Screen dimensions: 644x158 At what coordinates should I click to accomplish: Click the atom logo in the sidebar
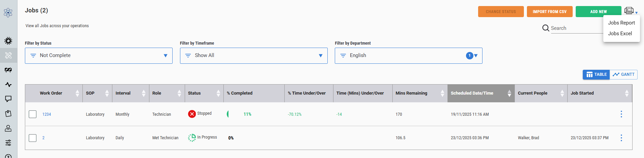point(8,13)
